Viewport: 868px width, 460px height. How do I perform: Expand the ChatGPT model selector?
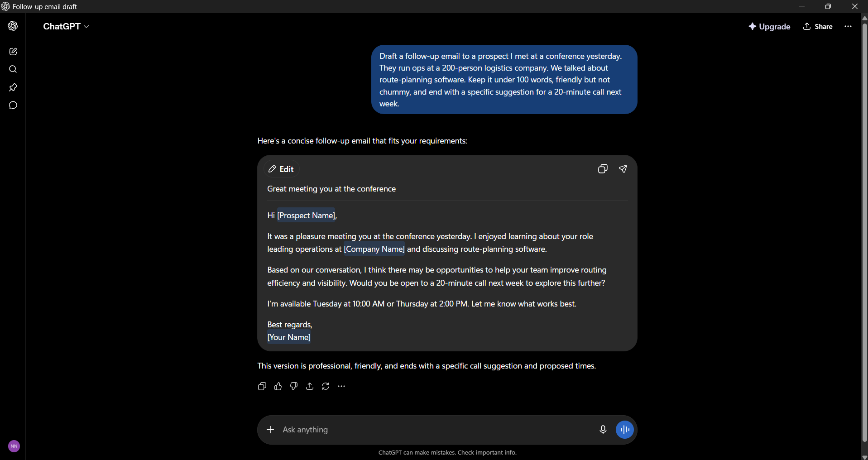[66, 26]
